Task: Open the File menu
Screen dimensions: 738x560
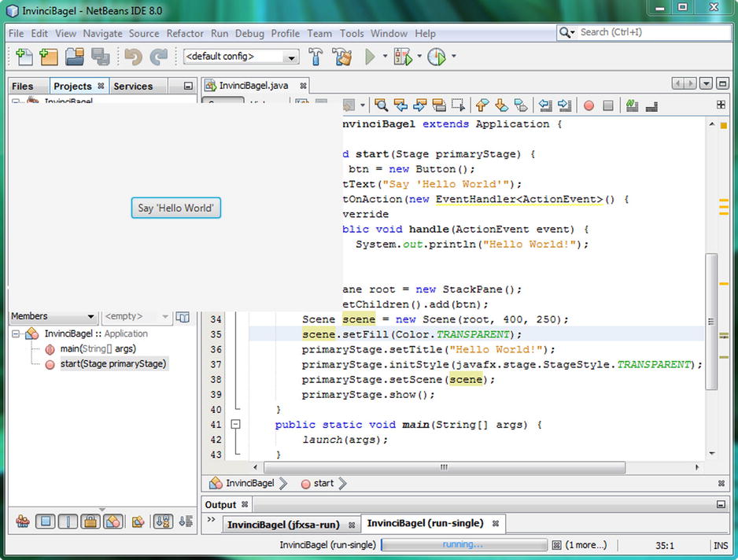Action: (16, 33)
